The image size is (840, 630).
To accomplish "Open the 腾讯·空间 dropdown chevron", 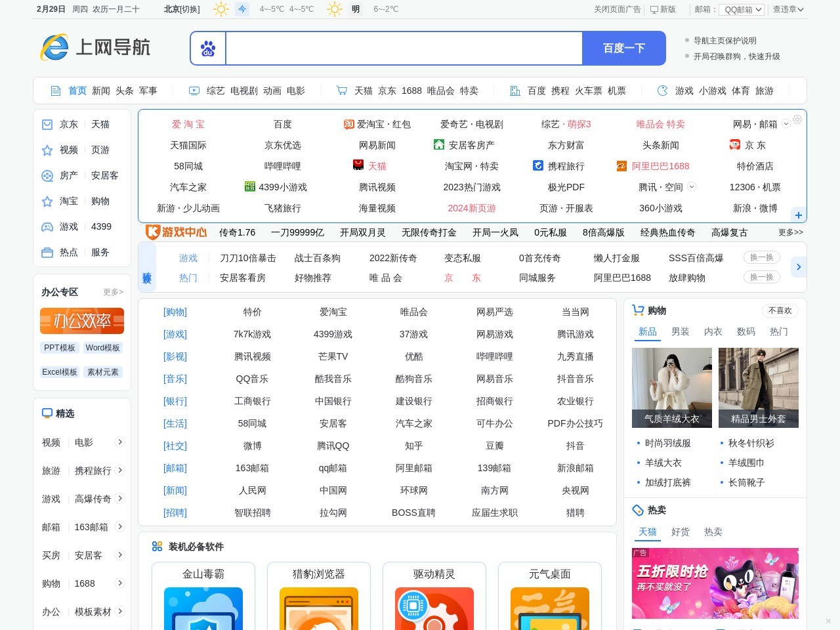I will click(x=692, y=187).
